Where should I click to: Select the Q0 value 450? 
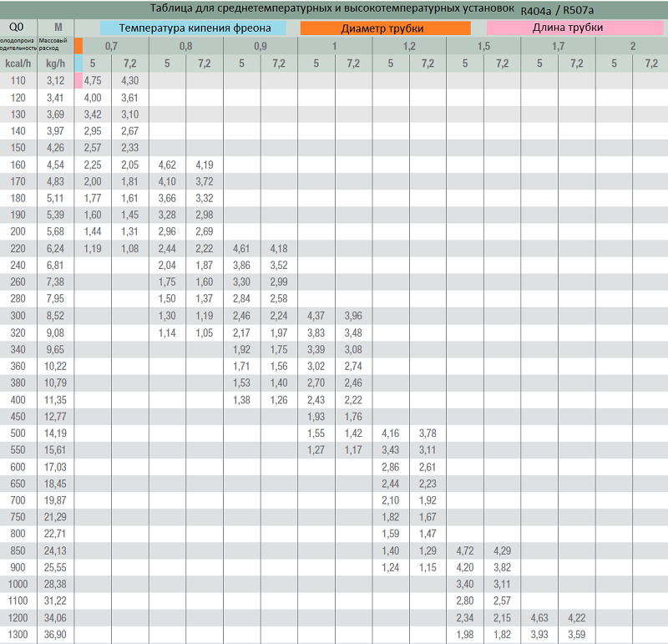click(18, 417)
